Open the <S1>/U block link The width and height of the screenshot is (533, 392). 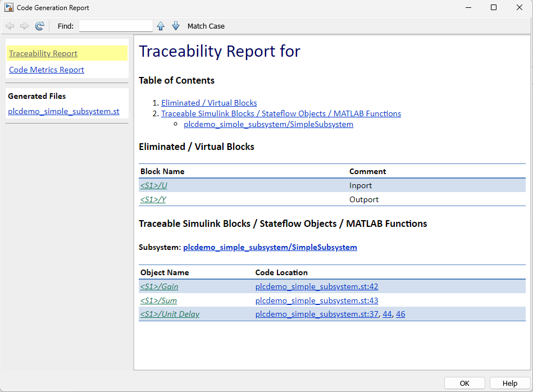153,185
